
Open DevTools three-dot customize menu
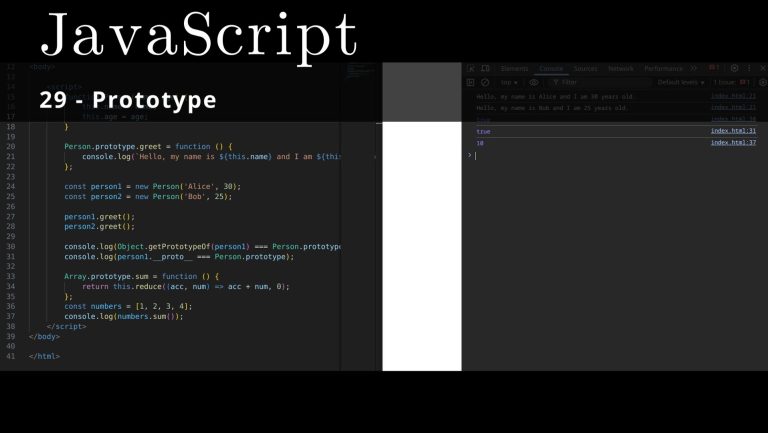point(749,68)
